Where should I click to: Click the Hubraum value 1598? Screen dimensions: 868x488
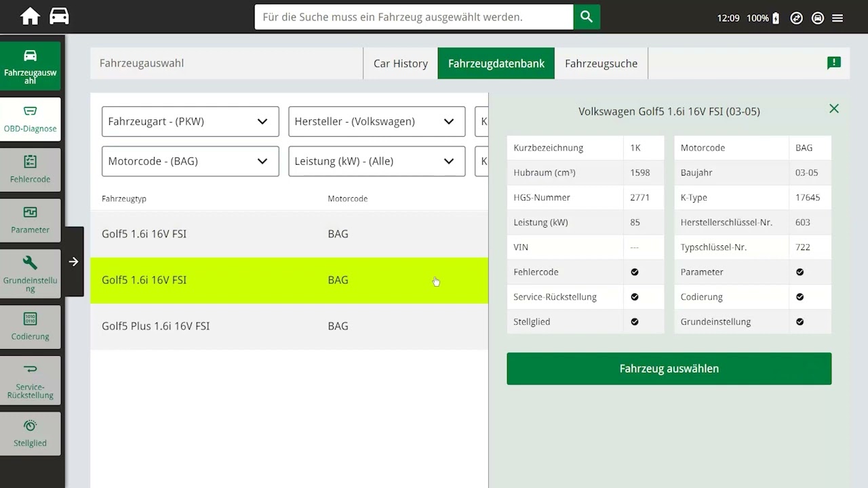640,173
